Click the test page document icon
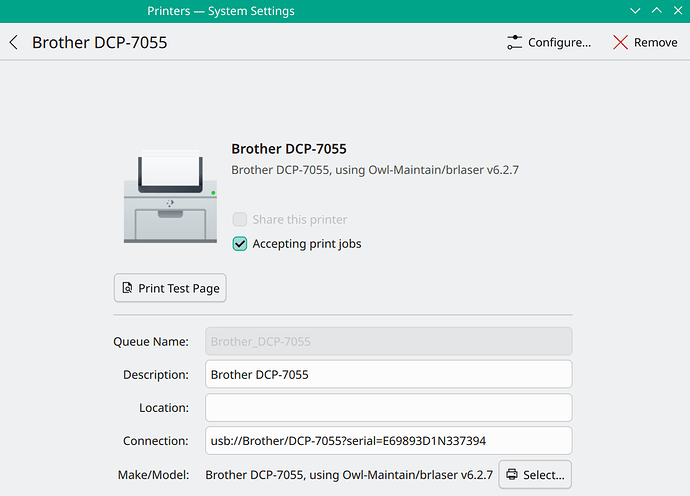 tap(127, 288)
